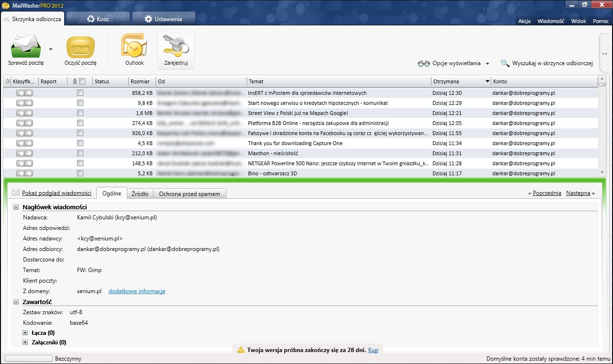The height and width of the screenshot is (364, 613).
Task: Click the sort arrow on the Otrzymana column
Action: tap(488, 81)
